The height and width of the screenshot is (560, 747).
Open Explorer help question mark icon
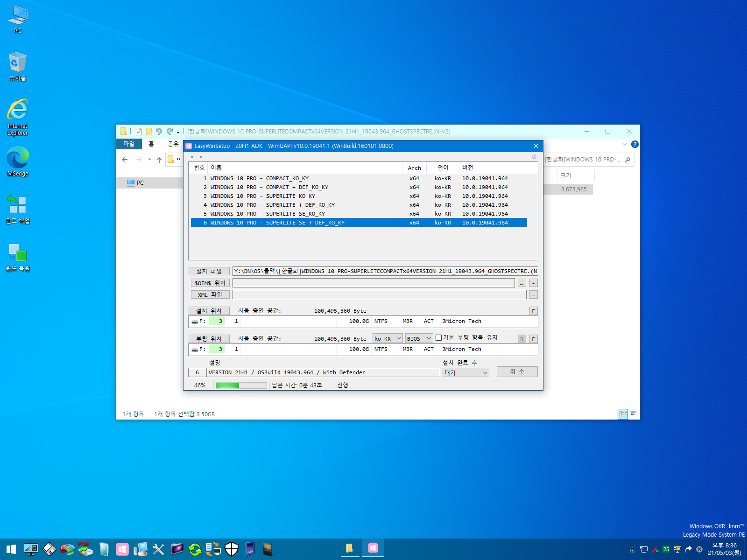pos(635,144)
